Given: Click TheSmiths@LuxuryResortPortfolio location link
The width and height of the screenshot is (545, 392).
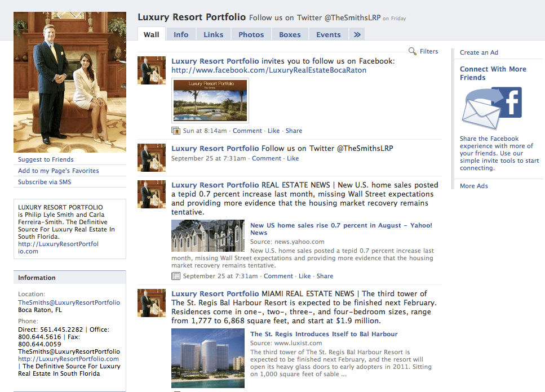Looking at the screenshot, I should (x=69, y=302).
